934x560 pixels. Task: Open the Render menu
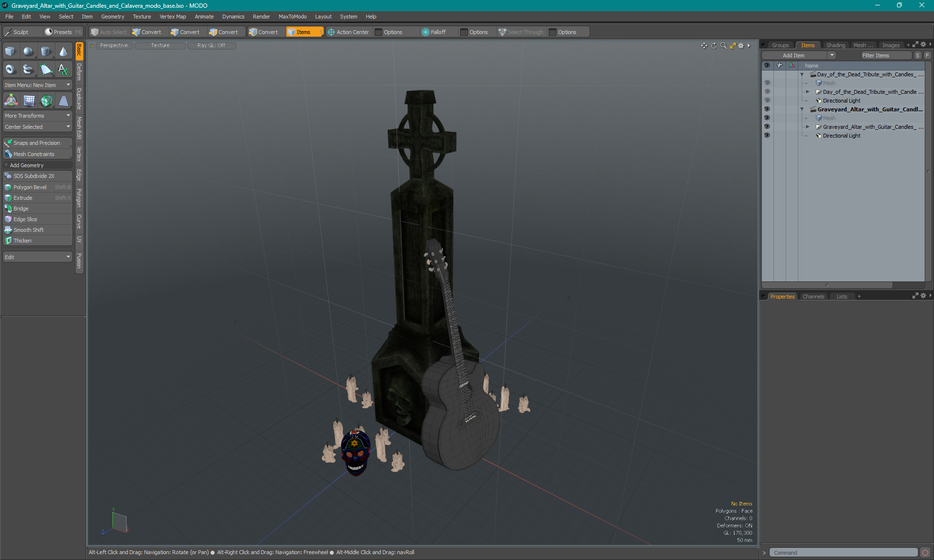(261, 17)
